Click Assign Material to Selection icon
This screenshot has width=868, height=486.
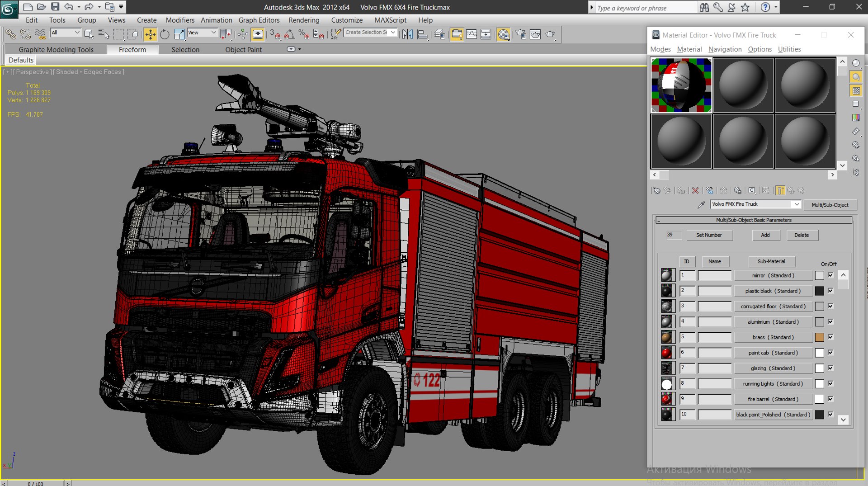tap(681, 191)
